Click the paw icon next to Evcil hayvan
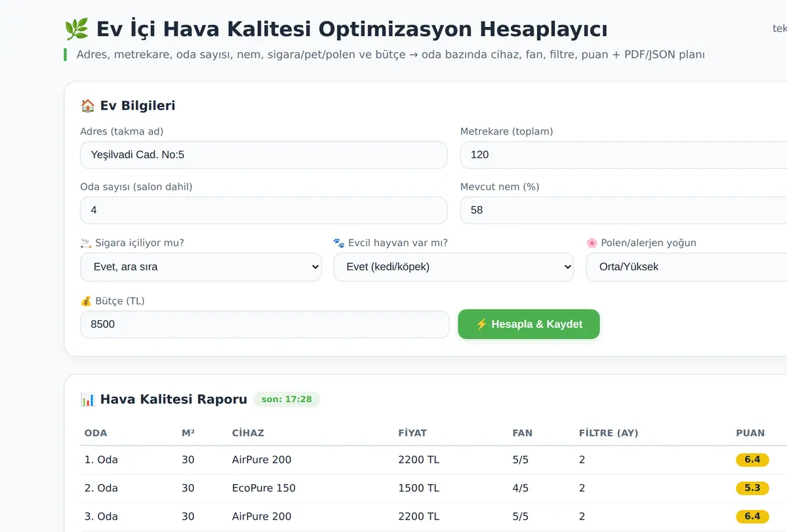Image resolution: width=787 pixels, height=532 pixels. (x=339, y=243)
